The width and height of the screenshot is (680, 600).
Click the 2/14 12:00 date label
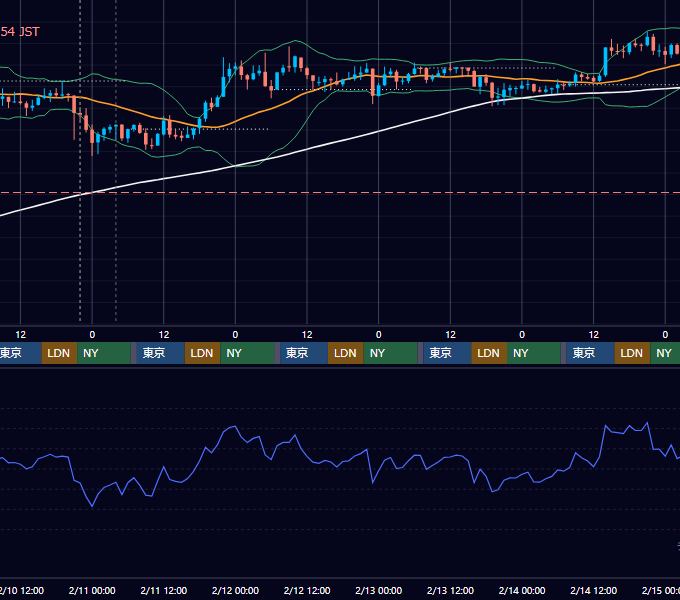coord(593,590)
